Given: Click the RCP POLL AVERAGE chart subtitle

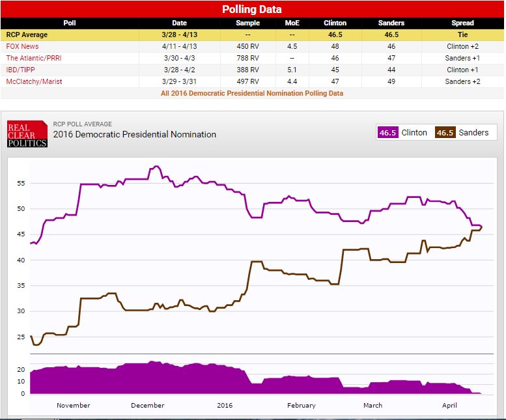Looking at the screenshot, I should (82, 124).
